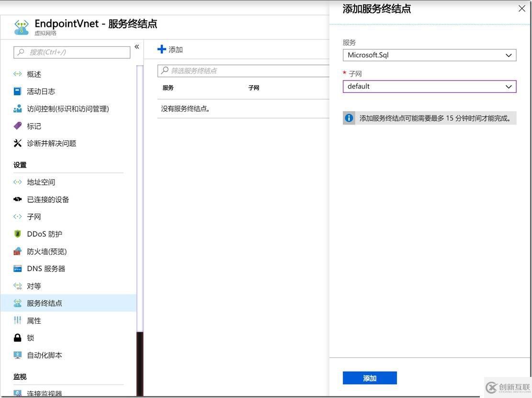
Task: View 已连接的设备 connected devices
Action: pos(47,199)
